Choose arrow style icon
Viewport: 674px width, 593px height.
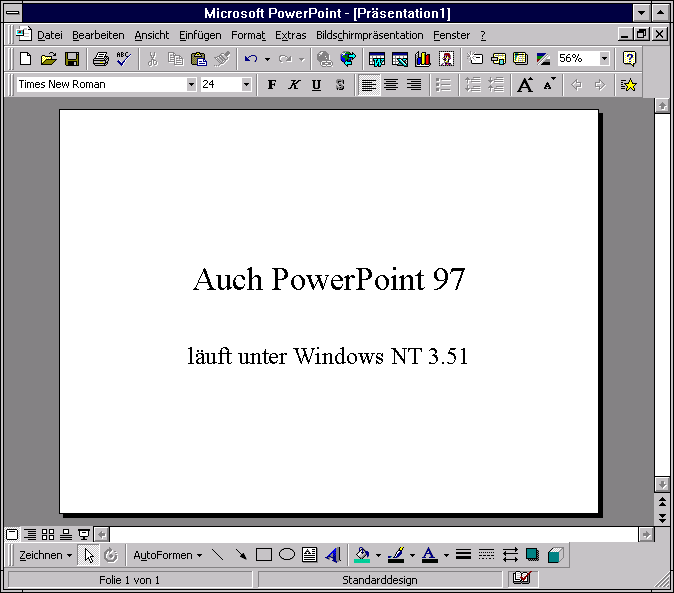510,555
